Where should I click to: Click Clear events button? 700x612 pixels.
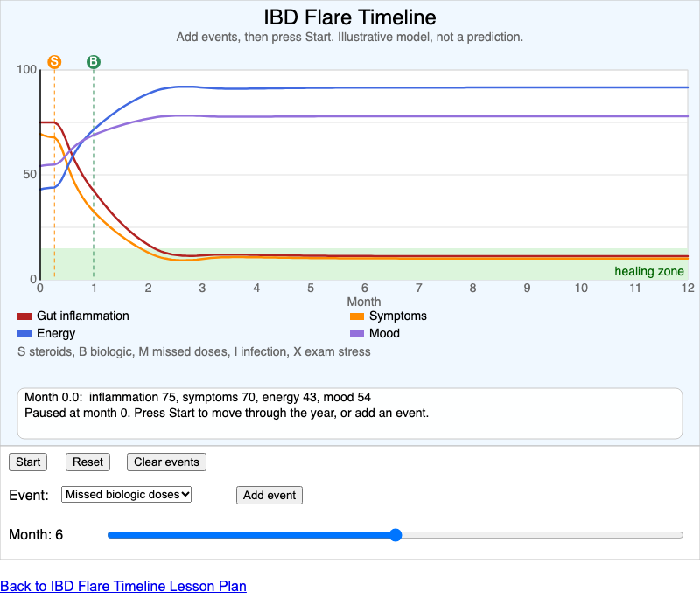[x=166, y=462]
